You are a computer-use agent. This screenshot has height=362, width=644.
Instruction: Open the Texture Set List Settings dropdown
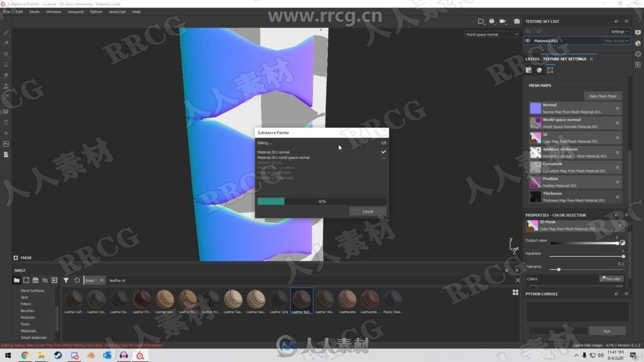pyautogui.click(x=619, y=31)
